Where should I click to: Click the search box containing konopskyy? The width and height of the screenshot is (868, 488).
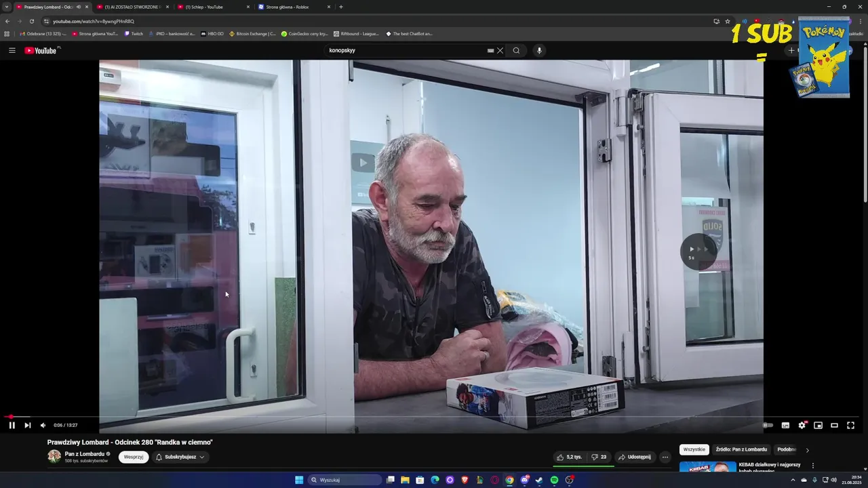coord(406,50)
